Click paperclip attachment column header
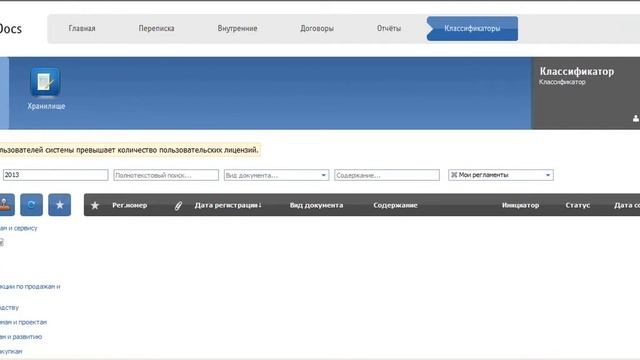 pyautogui.click(x=178, y=205)
